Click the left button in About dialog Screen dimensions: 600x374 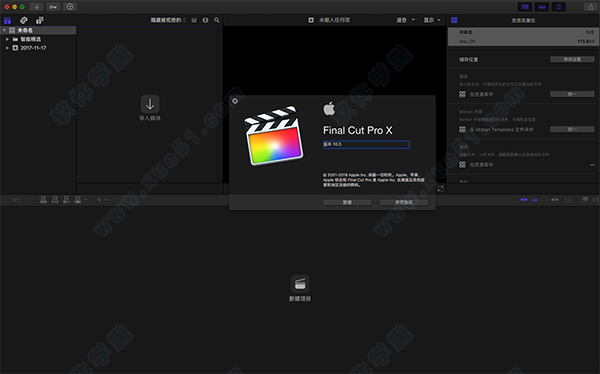tap(347, 202)
